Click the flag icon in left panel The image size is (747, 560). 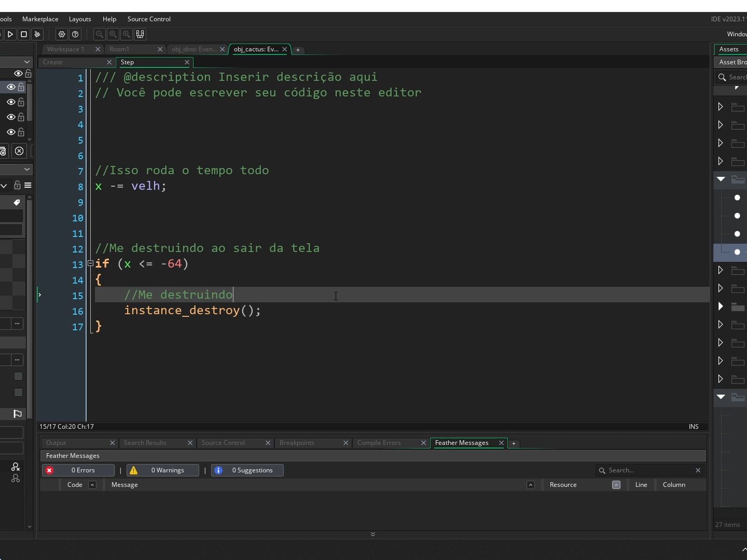click(x=17, y=413)
